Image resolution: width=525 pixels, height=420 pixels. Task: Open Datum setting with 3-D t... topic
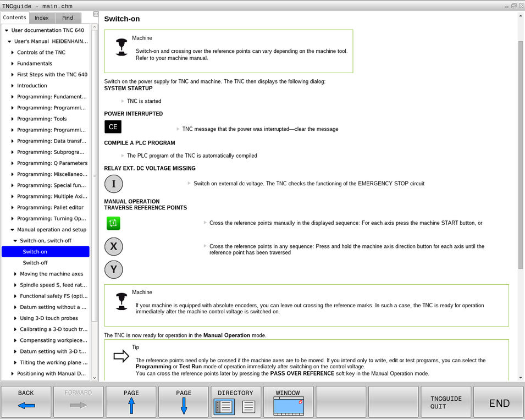click(x=53, y=351)
